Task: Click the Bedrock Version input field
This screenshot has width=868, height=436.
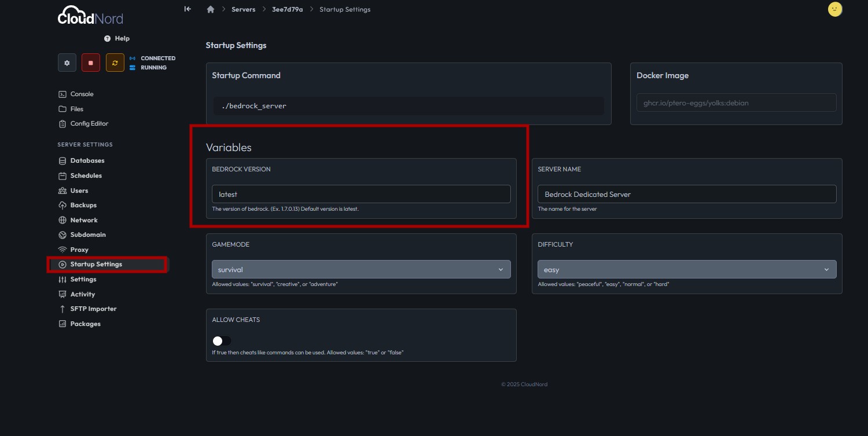Action: (361, 194)
